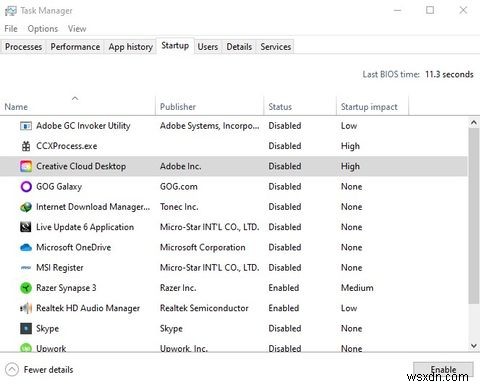Click the Microsoft Corporation publisher cell
The height and width of the screenshot is (387, 480).
202,248
